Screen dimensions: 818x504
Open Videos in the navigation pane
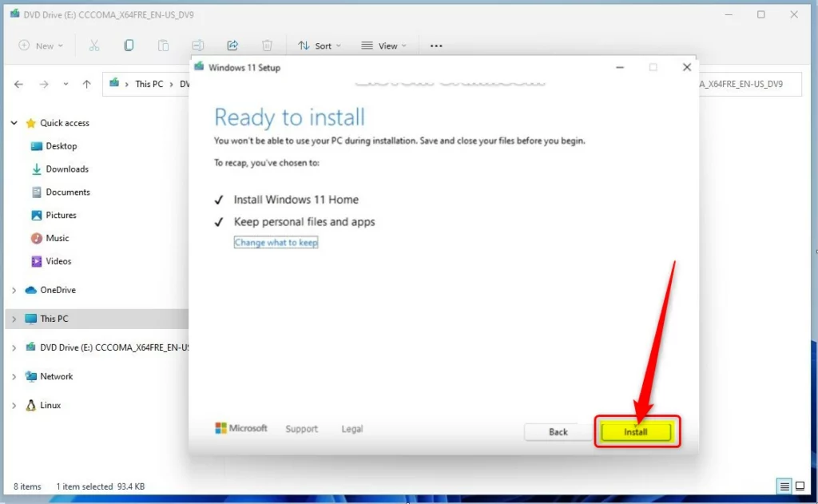click(x=58, y=261)
